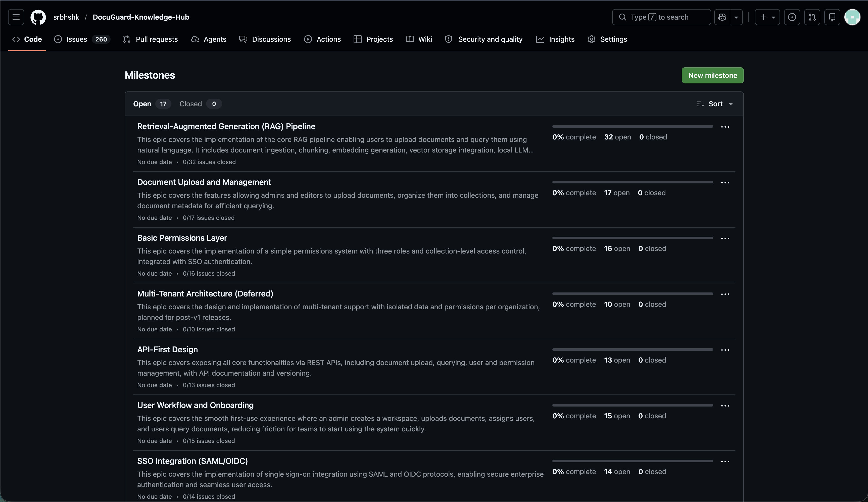Open Retrieval-Augmented Generation (RAG) Pipeline milestone
The height and width of the screenshot is (502, 868).
pos(226,126)
